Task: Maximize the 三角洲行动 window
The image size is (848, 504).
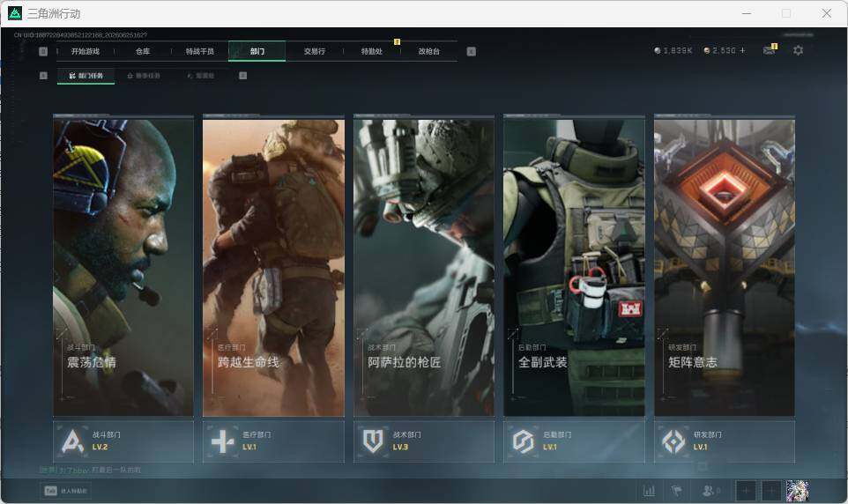Action: (x=786, y=13)
